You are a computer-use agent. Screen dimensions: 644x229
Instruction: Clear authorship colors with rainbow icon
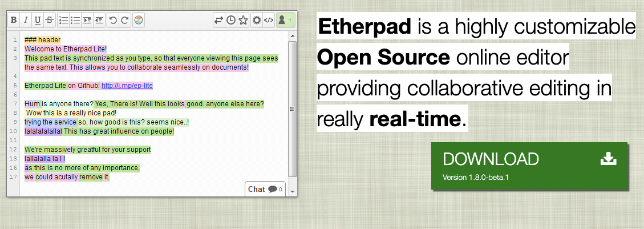[139, 20]
